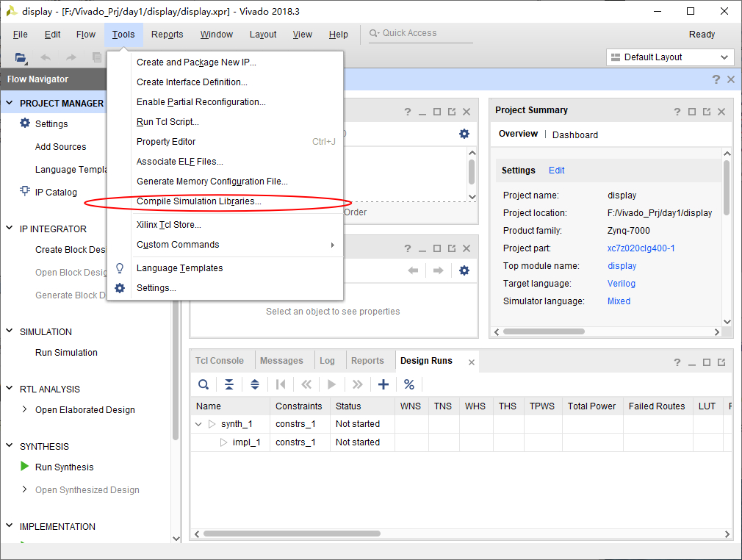The height and width of the screenshot is (560, 742).
Task: Click the Edit link beside Settings
Action: pos(557,170)
